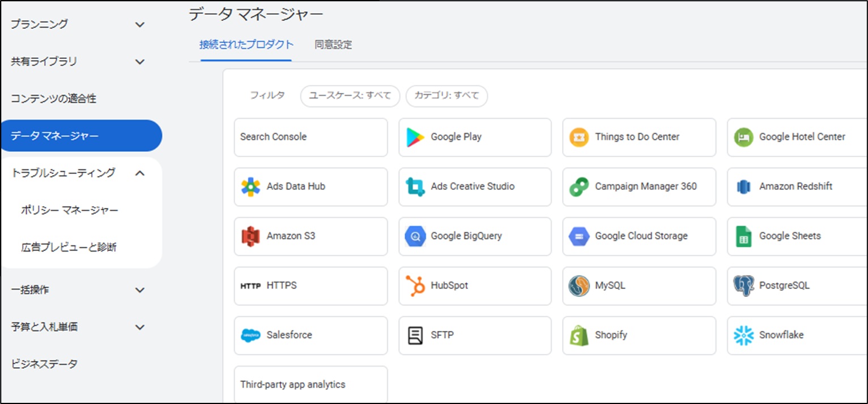
Task: Click the Snowflake icon
Action: (743, 335)
